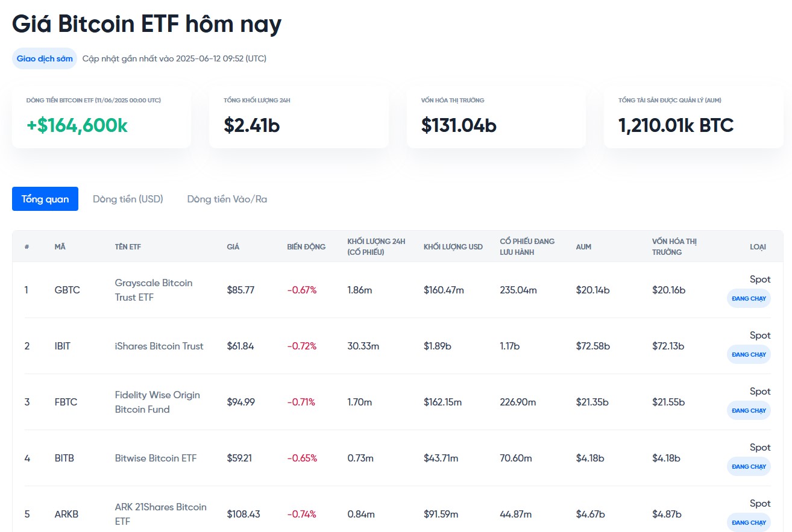Click the Giao dịch sớm badge
The width and height of the screenshot is (792, 532).
[45, 58]
